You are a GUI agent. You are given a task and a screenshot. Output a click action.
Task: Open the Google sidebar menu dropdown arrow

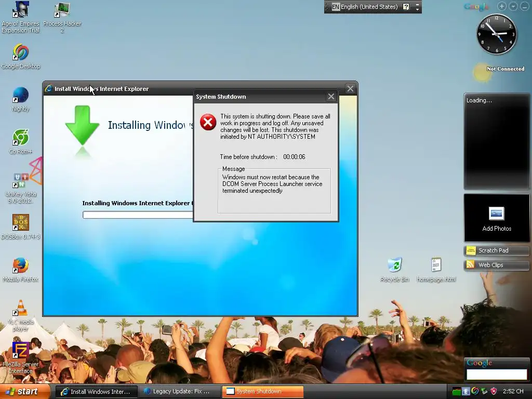click(x=513, y=6)
